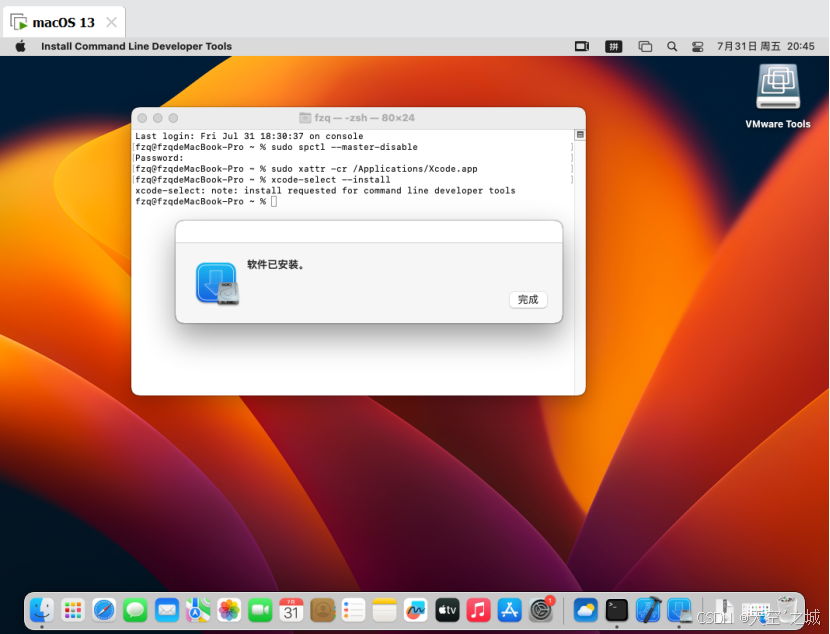Select the macOS 13 VM tab
The height and width of the screenshot is (634, 830).
[64, 22]
